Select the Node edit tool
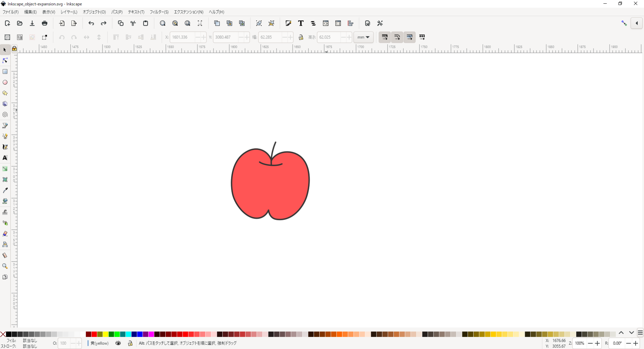The width and height of the screenshot is (644, 349). [x=5, y=61]
